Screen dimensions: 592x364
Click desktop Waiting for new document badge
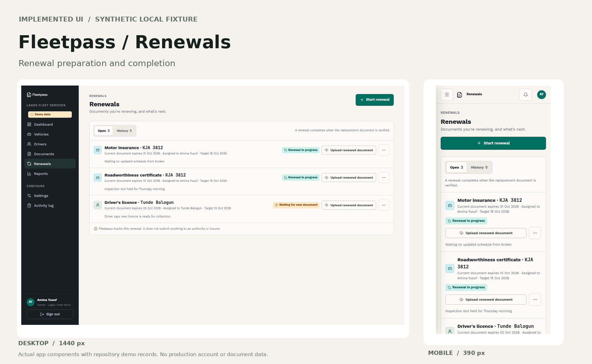tap(296, 205)
